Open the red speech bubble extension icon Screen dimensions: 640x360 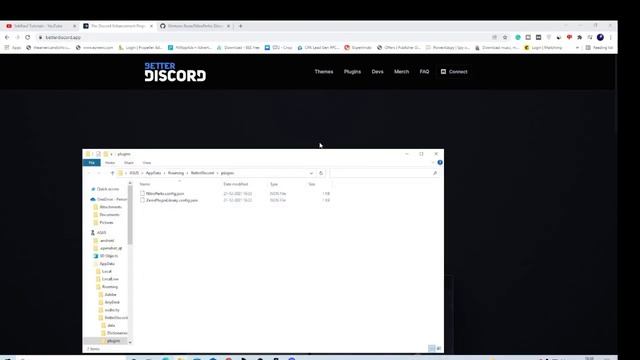(x=569, y=37)
